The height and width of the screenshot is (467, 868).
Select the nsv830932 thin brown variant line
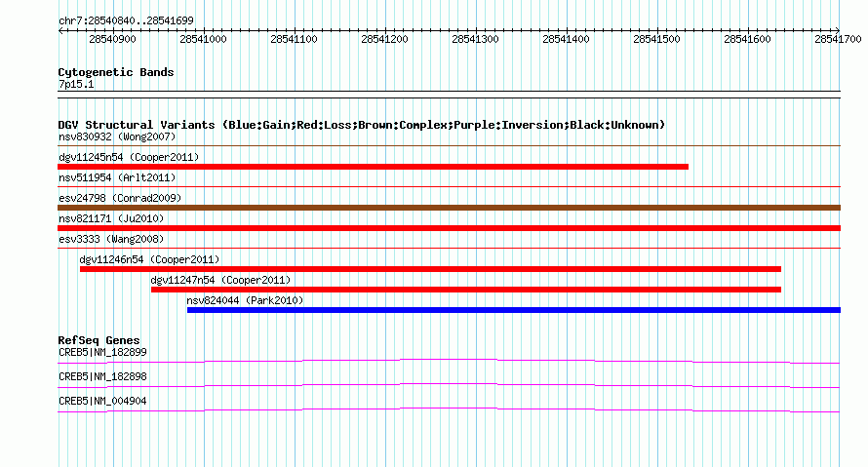(449, 146)
